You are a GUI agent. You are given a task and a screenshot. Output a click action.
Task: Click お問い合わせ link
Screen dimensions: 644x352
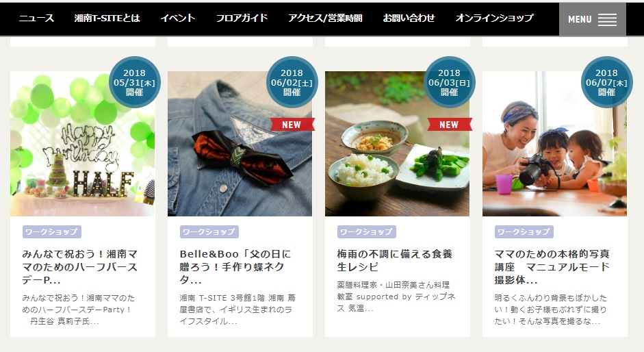409,18
